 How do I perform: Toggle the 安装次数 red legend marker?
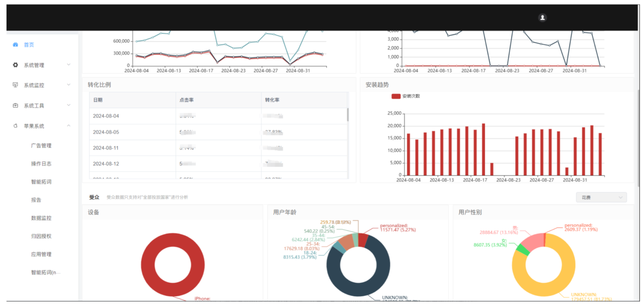coord(395,96)
